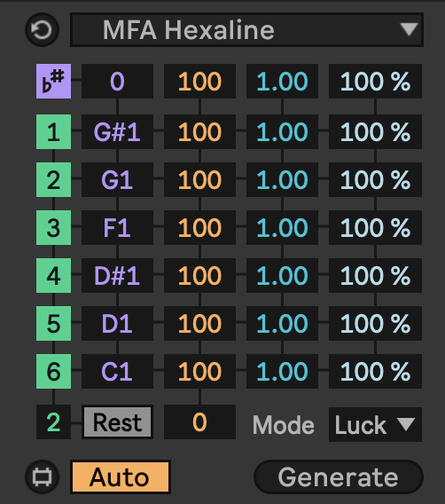The width and height of the screenshot is (445, 504).
Task: Select velocity 100 box in D1 row
Action: 199,323
